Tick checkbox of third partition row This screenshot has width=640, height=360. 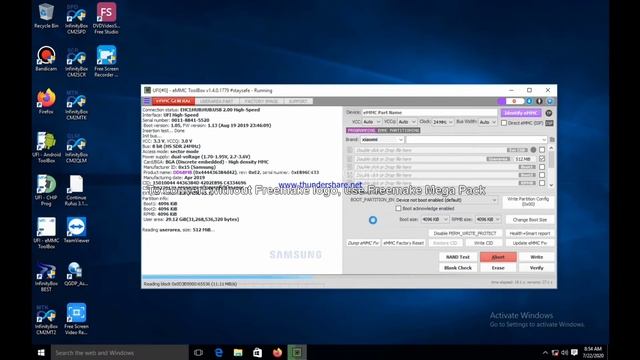tap(542, 167)
